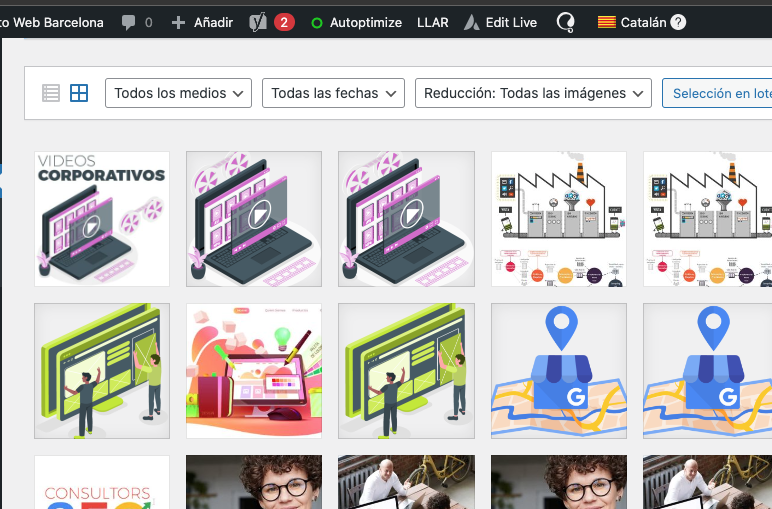Open the Web Barcelona site link

56,22
